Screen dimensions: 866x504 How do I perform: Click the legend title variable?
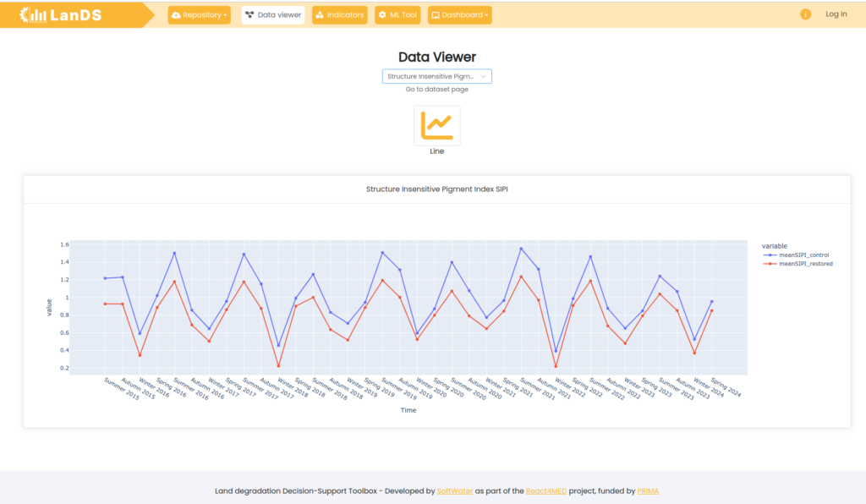[775, 246]
